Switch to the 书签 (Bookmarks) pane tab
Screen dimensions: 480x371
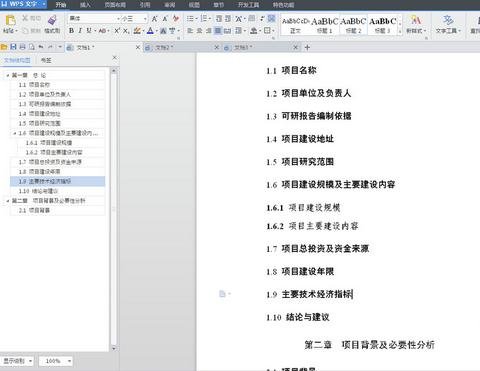click(46, 60)
